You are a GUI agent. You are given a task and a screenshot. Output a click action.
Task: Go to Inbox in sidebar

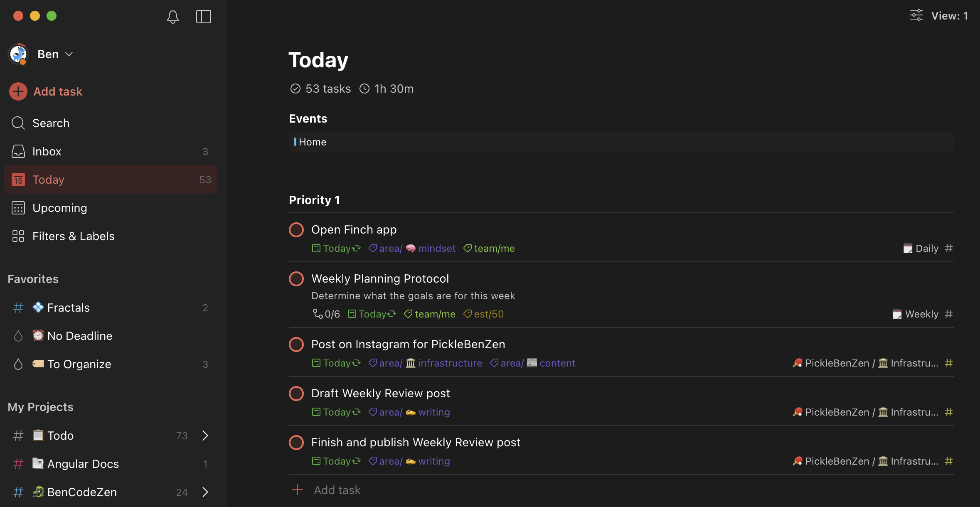(47, 151)
